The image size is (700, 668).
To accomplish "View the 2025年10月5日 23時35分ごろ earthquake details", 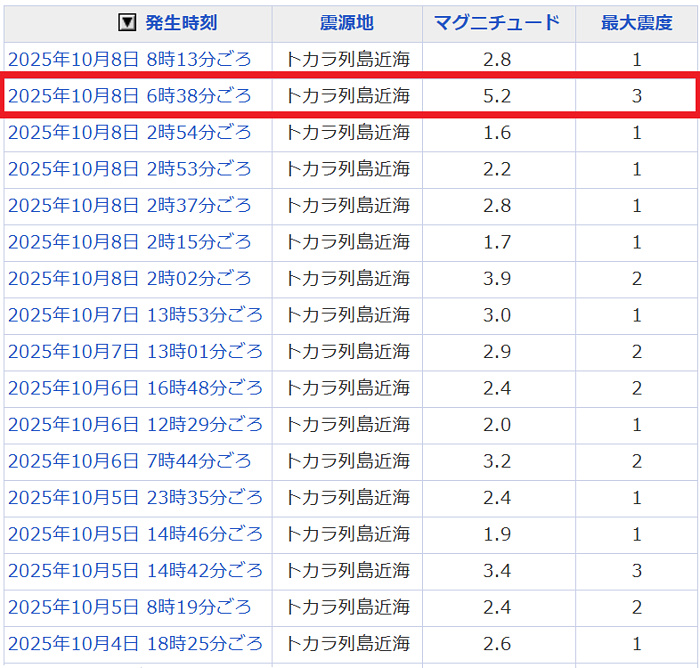I will pos(135,497).
